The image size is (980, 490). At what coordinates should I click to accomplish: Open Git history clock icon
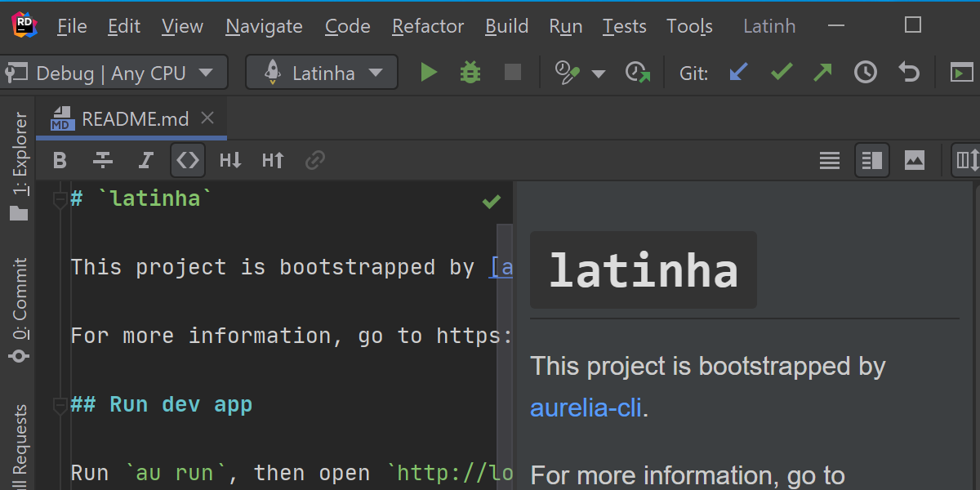point(865,73)
